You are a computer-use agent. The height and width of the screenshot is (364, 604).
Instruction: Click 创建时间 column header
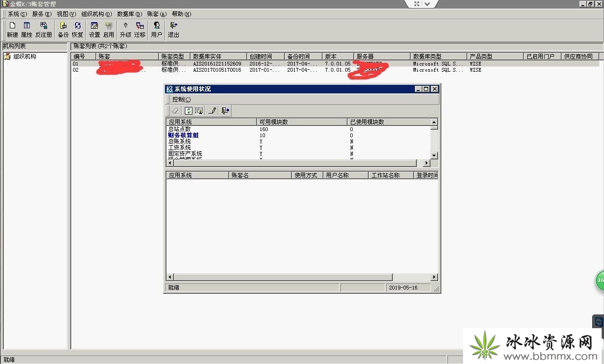click(x=266, y=56)
